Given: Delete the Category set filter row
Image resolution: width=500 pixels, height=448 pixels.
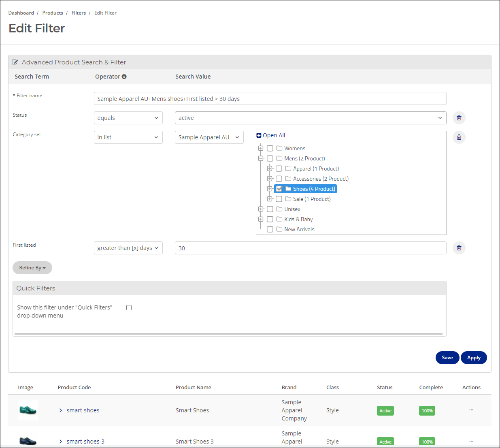Looking at the screenshot, I should click(x=459, y=137).
